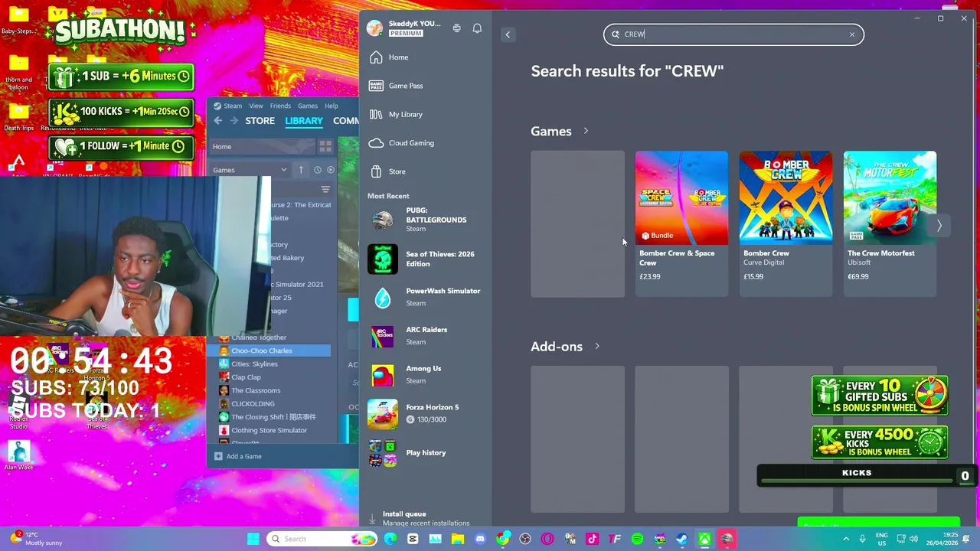The width and height of the screenshot is (980, 551).
Task: Expand the Games results section chevron
Action: click(586, 131)
